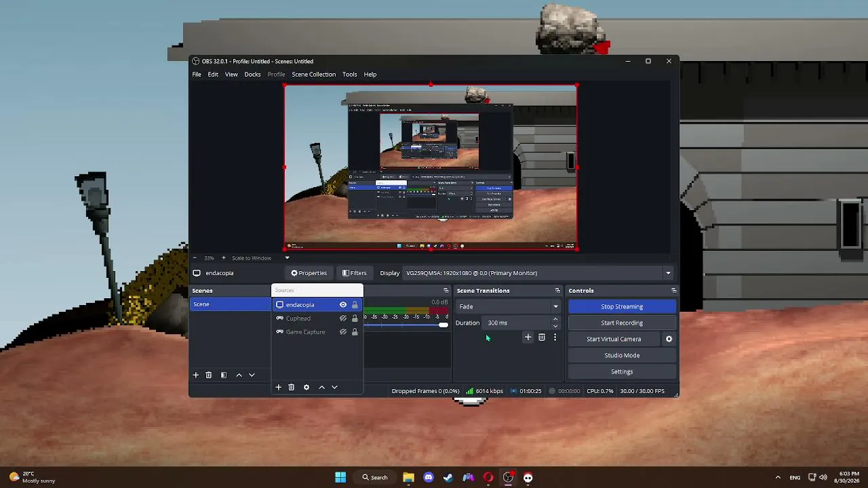Add a configurable scene transition
This screenshot has width=868, height=488.
click(x=528, y=338)
